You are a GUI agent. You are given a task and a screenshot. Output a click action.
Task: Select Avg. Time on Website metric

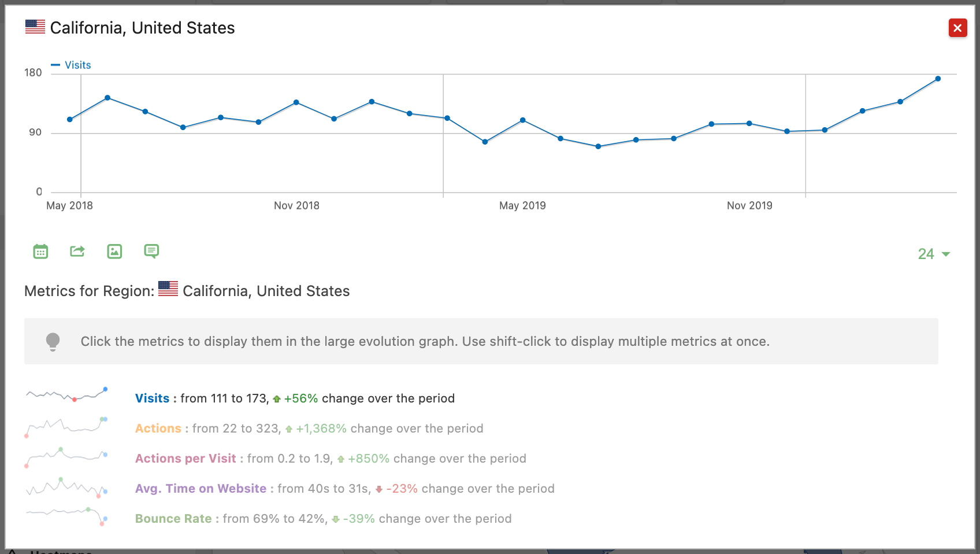(x=201, y=489)
